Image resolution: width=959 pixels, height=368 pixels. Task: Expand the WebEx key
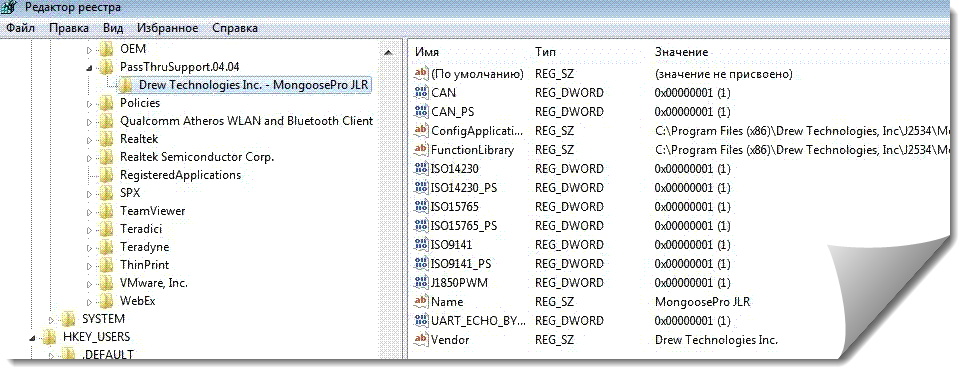[89, 301]
